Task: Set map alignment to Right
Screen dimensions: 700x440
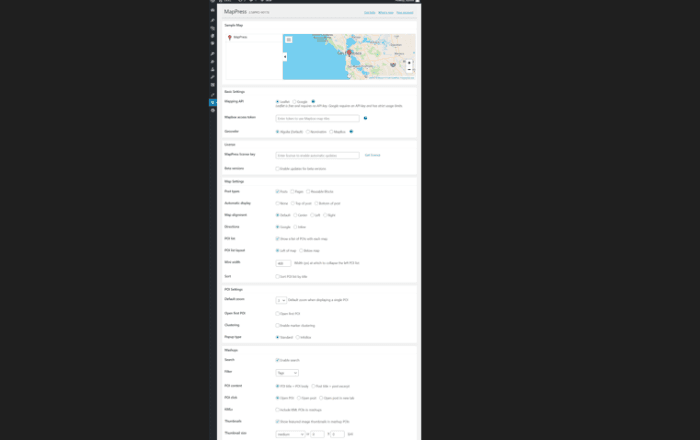Action: coord(325,215)
